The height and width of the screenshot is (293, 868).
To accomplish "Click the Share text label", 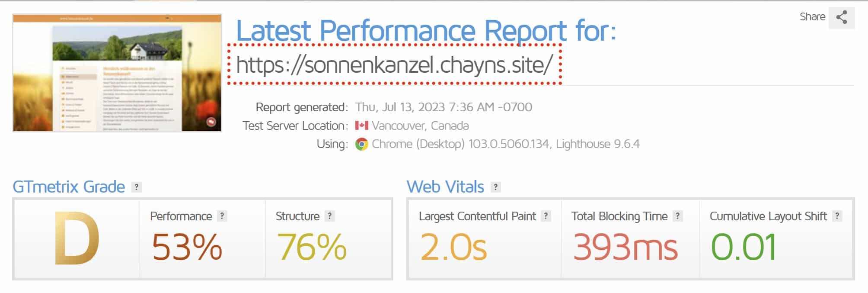I will point(812,17).
